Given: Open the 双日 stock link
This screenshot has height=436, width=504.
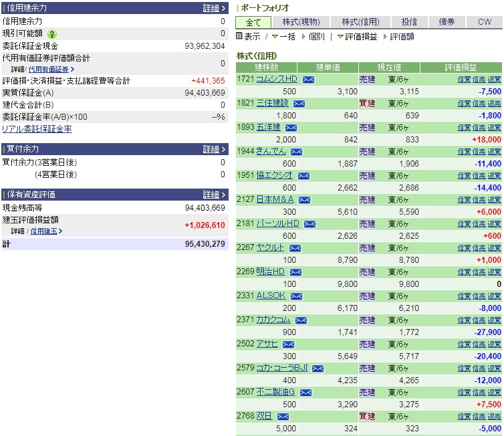Looking at the screenshot, I should [x=264, y=416].
